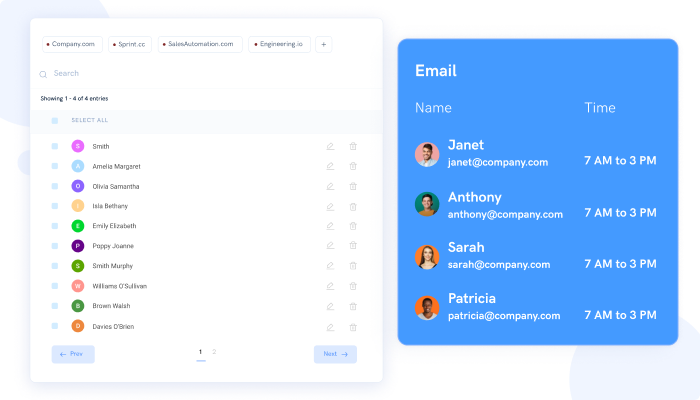The image size is (700, 400).
Task: Check the box beside Smith
Action: tap(54, 146)
